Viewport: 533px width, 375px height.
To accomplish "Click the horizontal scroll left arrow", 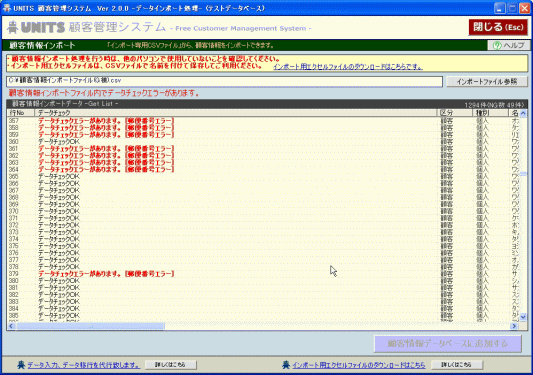I will pyautogui.click(x=11, y=326).
